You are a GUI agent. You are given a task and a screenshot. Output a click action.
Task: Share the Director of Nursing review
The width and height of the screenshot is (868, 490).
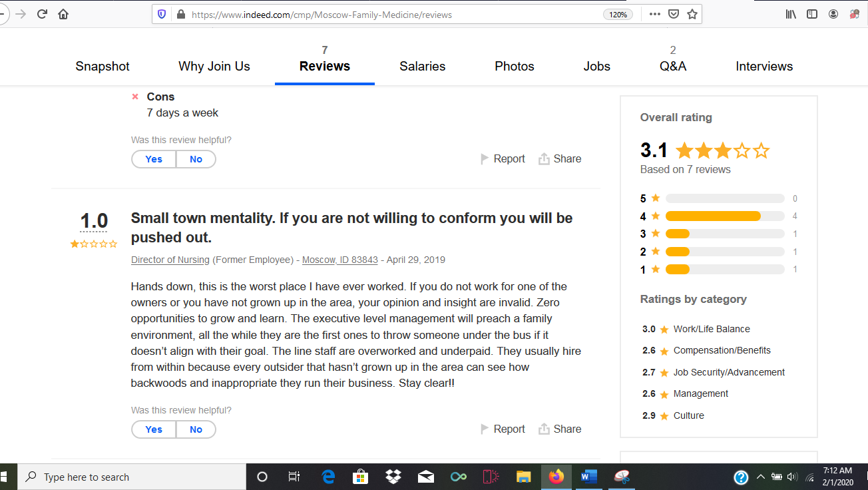(x=560, y=429)
